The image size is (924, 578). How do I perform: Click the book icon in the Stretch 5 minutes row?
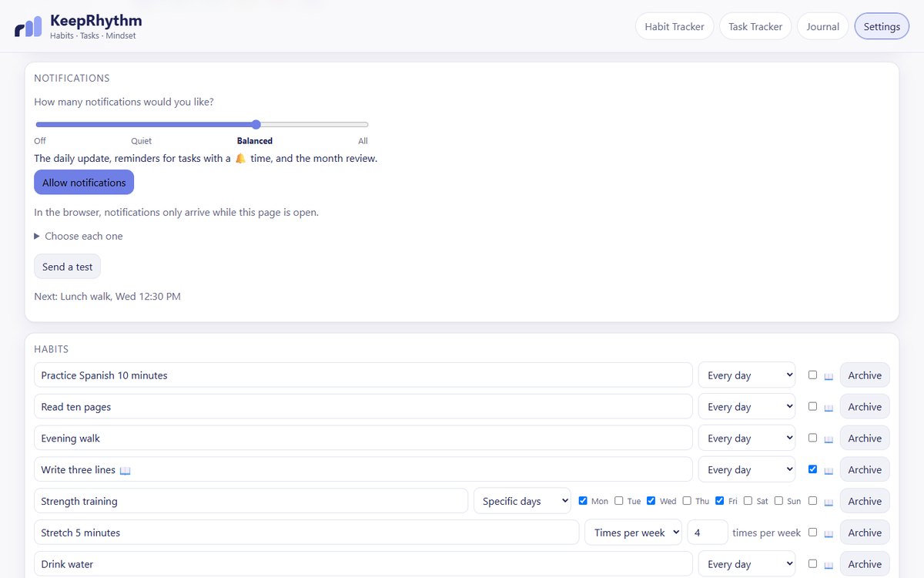(x=829, y=533)
